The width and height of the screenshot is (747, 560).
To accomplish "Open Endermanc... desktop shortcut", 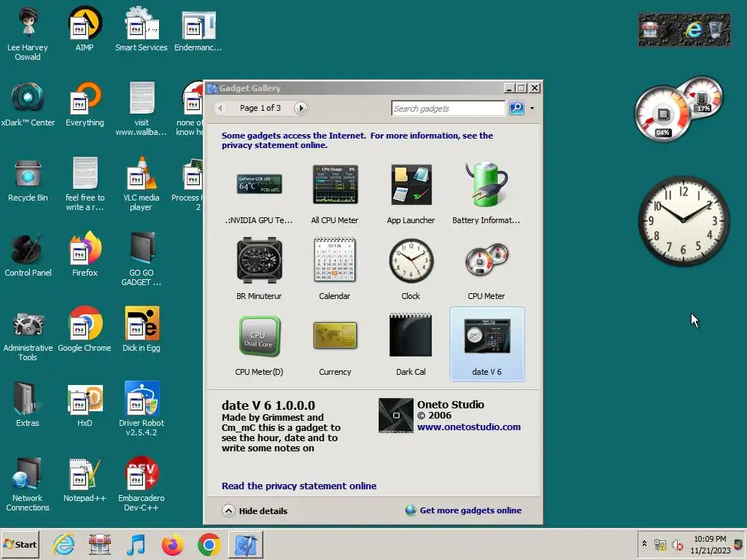I will click(x=198, y=28).
